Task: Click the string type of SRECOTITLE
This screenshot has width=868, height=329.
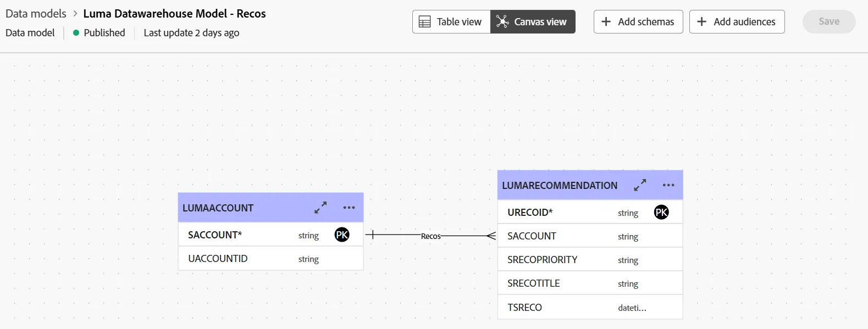Action: coord(628,284)
